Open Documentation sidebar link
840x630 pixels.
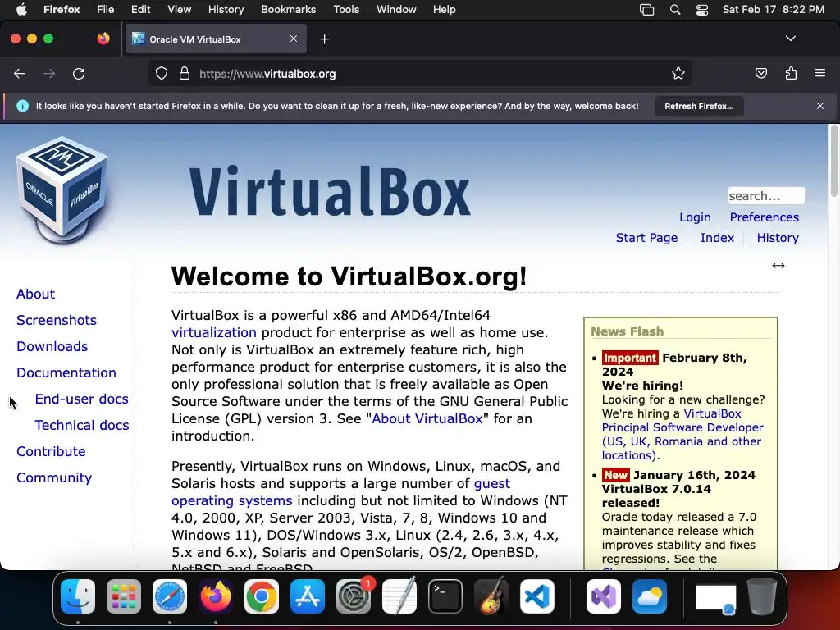66,372
